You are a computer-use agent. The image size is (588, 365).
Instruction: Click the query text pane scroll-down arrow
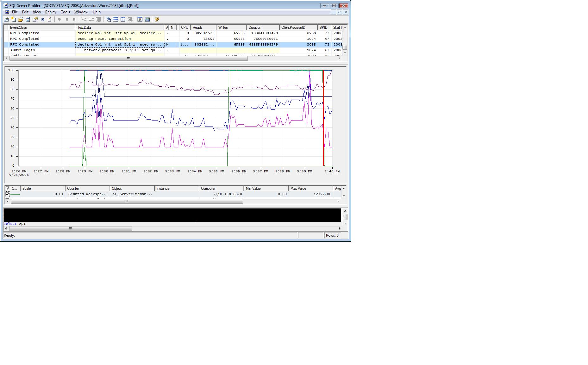click(x=345, y=223)
